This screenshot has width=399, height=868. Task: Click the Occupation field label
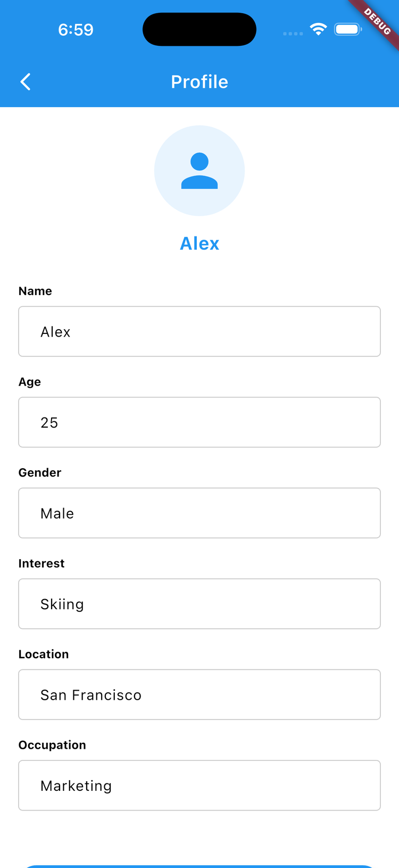click(x=52, y=745)
